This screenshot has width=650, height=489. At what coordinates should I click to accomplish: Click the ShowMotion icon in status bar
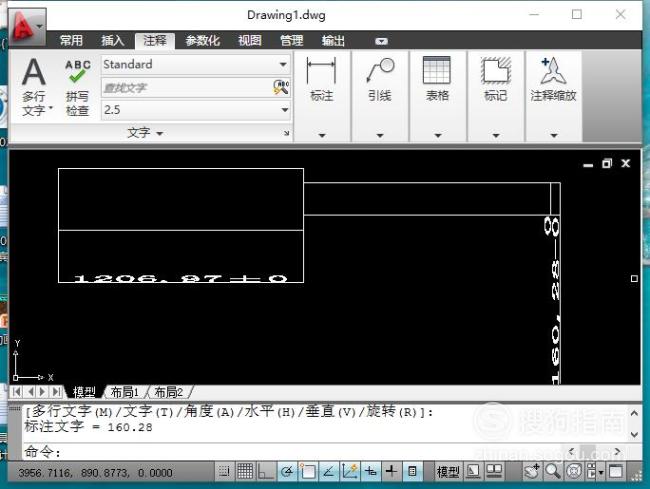(x=591, y=471)
